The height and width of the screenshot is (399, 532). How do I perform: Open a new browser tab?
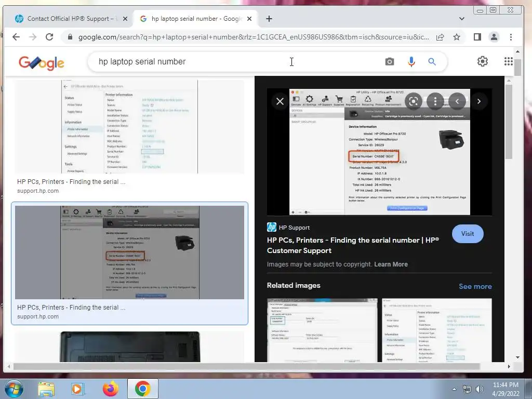pyautogui.click(x=269, y=19)
